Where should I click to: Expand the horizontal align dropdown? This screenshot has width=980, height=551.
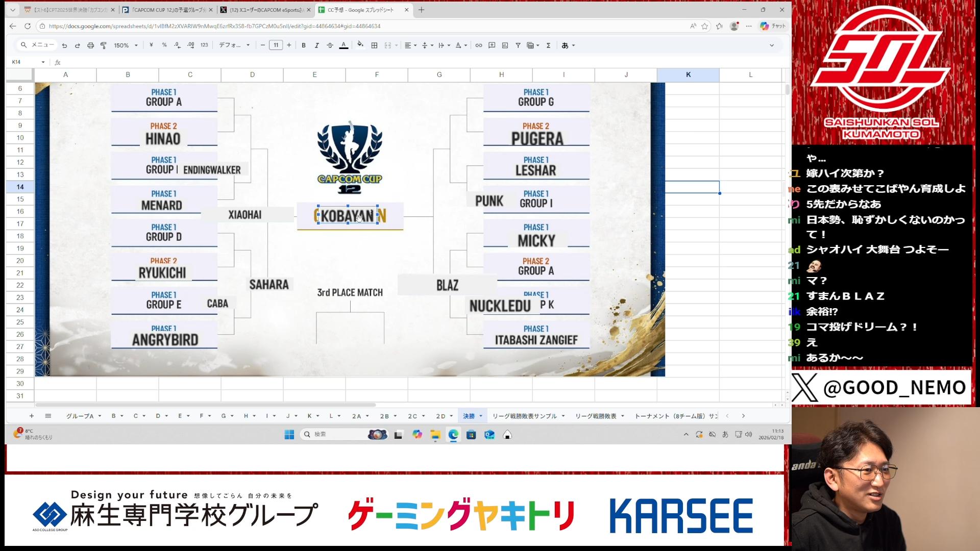410,45
